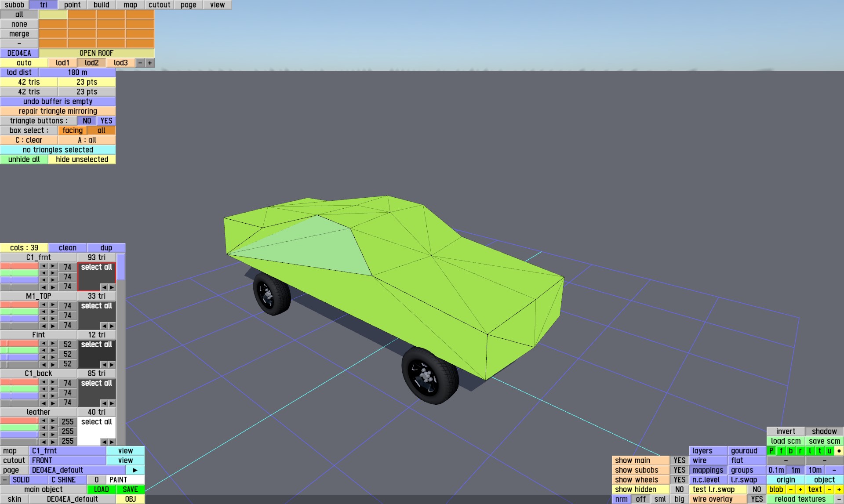Toggle 'show main' YES value
This screenshot has height=504, width=844.
[679, 460]
